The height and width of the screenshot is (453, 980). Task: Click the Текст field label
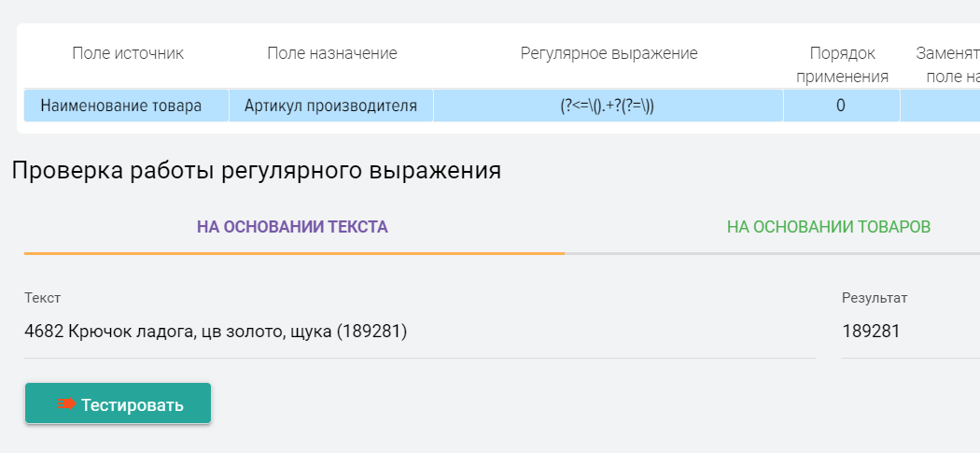[x=42, y=298]
